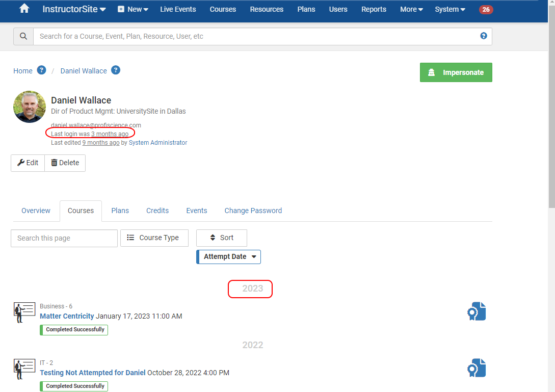Viewport: 555px width, 392px height.
Task: Click presenter icon beside Matter Centricity
Action: point(24,312)
